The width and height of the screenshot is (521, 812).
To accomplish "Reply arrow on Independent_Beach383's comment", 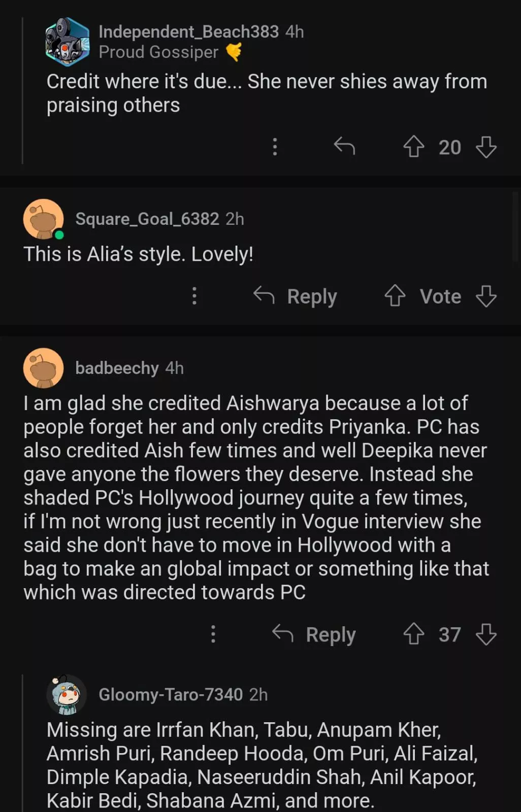I will click(x=344, y=147).
